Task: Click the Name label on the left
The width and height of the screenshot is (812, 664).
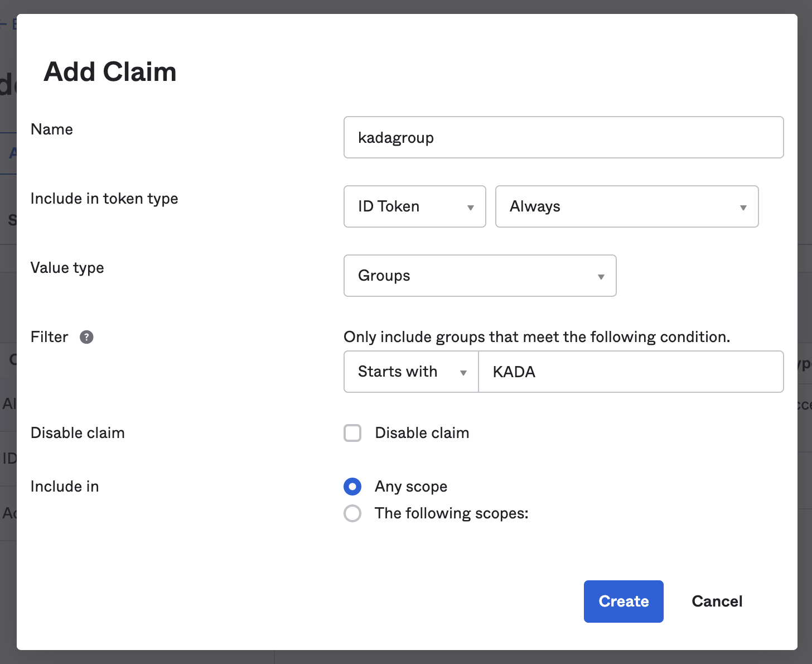Action: click(x=52, y=129)
